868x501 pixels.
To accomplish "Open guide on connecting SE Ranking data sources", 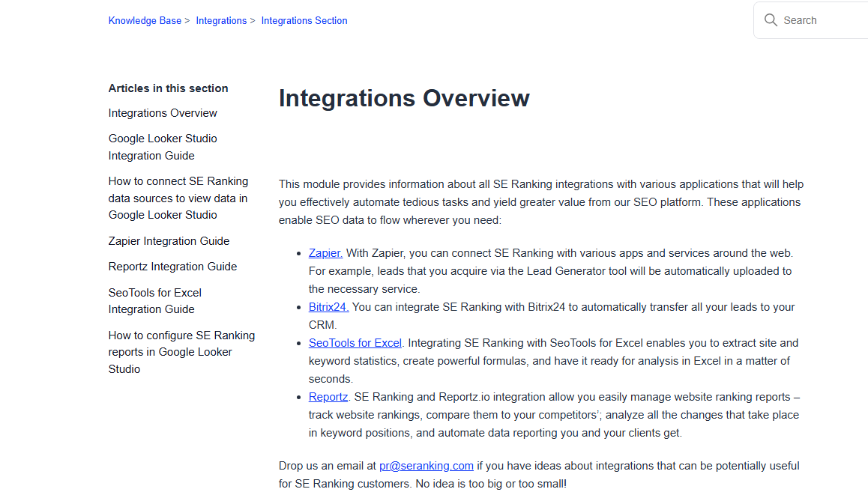I will [x=178, y=198].
